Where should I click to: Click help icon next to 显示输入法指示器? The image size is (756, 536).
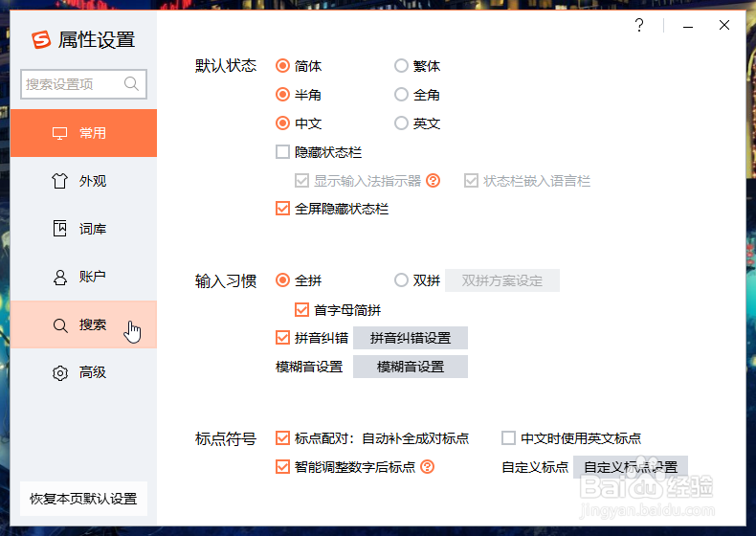click(x=433, y=181)
